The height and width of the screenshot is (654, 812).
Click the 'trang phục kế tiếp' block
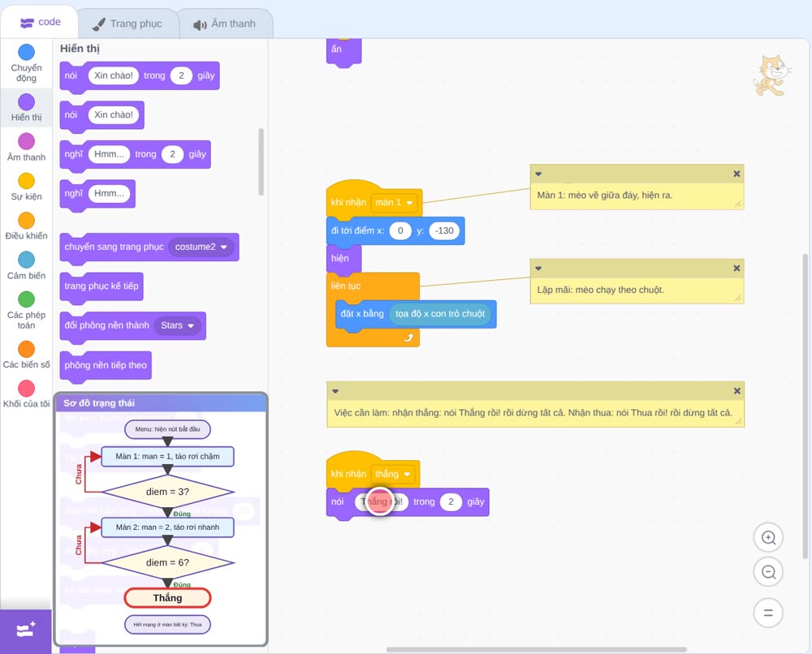(101, 286)
